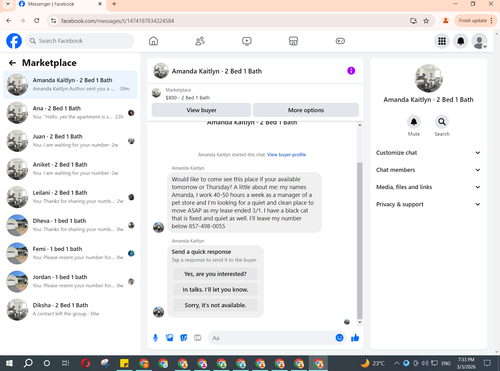
Task: Expand Media, files and links section
Action: (x=428, y=187)
